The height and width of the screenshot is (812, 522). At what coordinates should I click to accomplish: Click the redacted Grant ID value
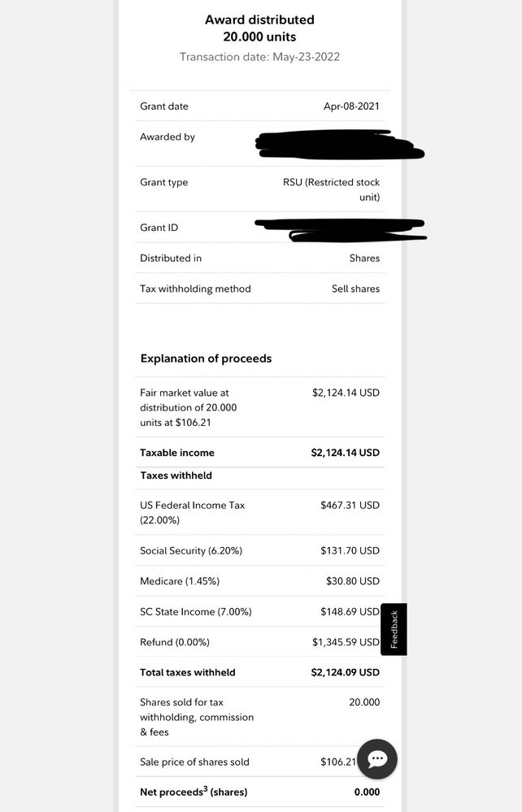[340, 228]
